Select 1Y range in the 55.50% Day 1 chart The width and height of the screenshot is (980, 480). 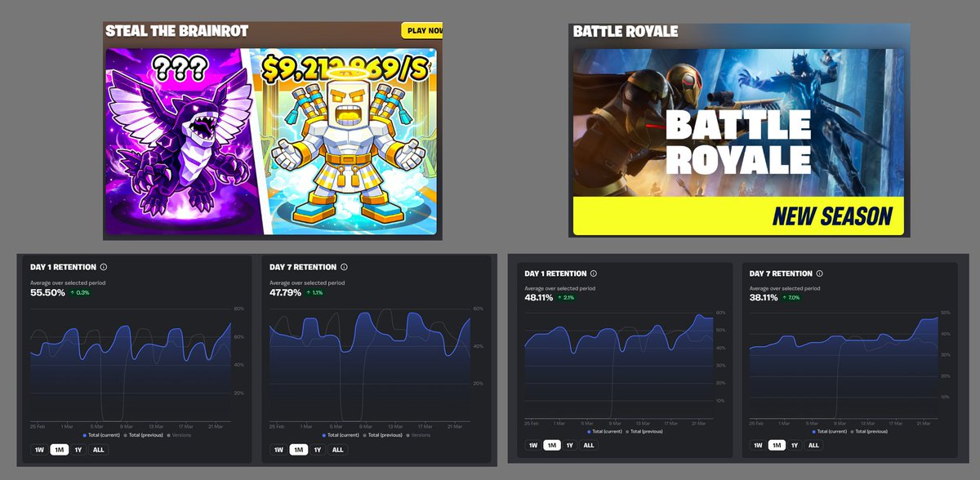(x=78, y=450)
